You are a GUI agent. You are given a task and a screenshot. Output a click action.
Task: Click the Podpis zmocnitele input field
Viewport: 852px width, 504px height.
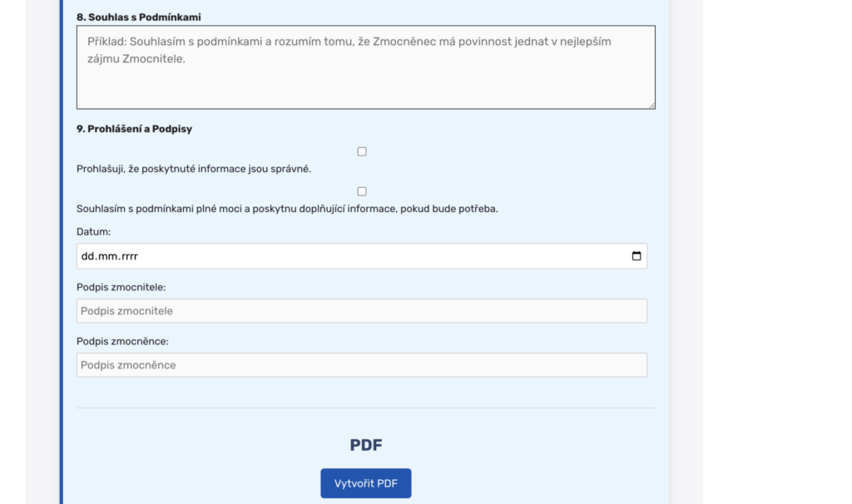362,311
